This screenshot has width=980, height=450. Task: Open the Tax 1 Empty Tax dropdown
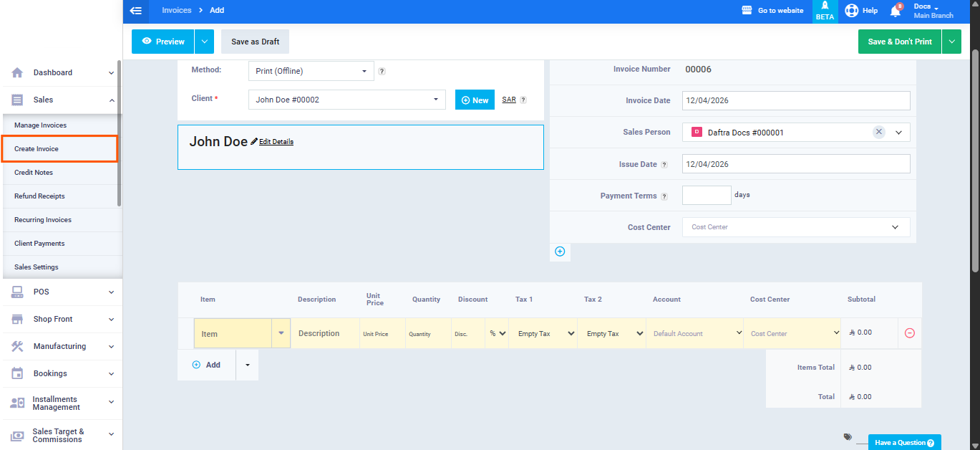(543, 333)
